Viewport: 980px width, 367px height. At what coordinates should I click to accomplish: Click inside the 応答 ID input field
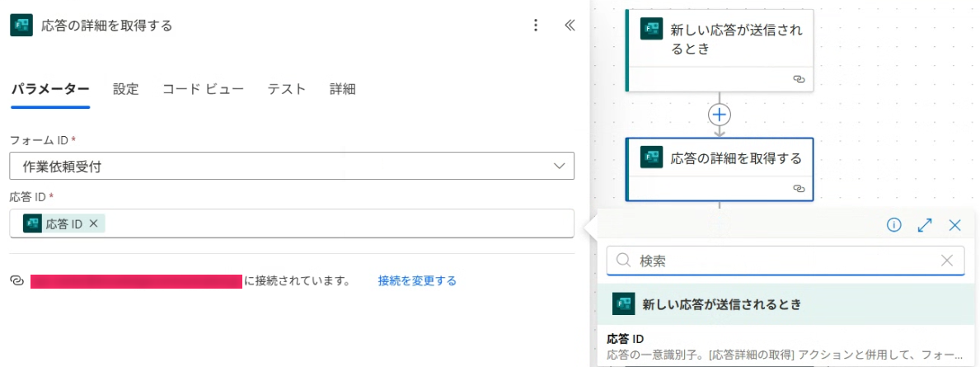click(292, 223)
